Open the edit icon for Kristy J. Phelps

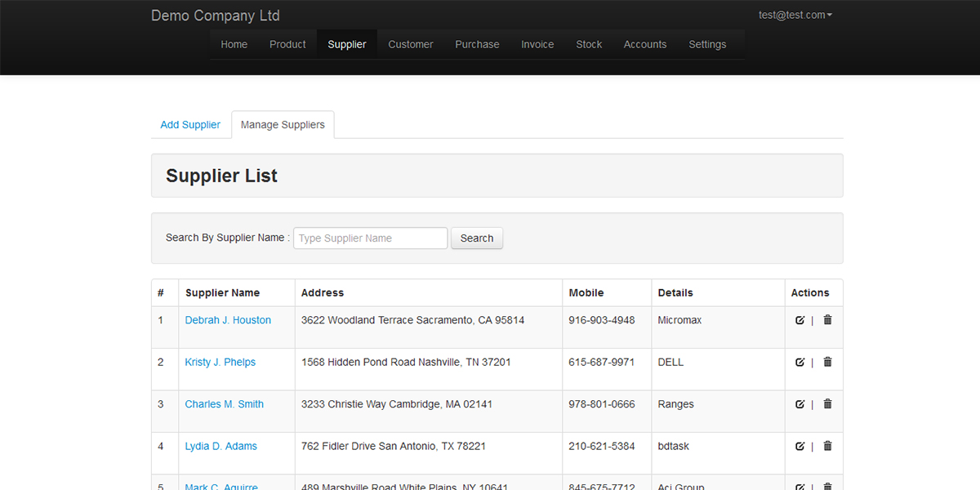click(800, 362)
